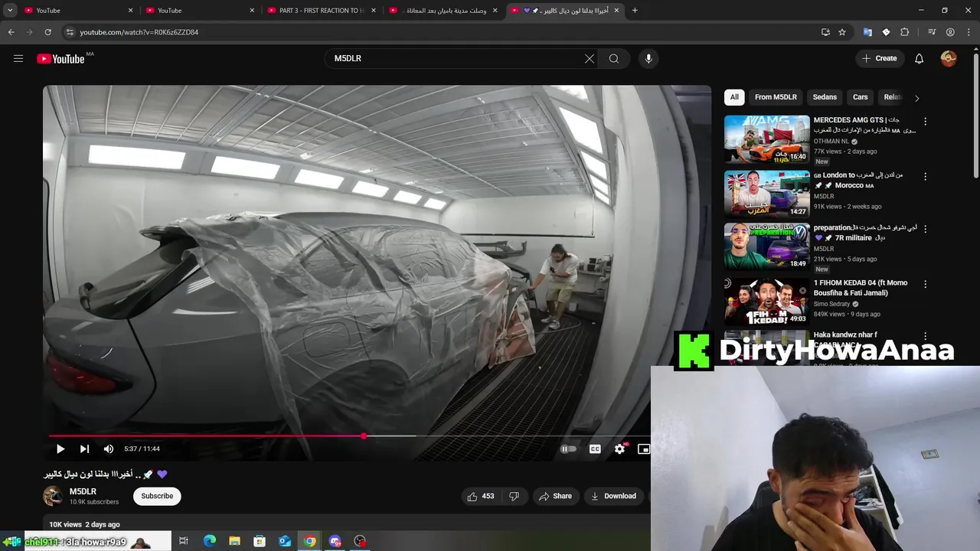
Task: Open the M5DLR channel name link
Action: (x=83, y=491)
